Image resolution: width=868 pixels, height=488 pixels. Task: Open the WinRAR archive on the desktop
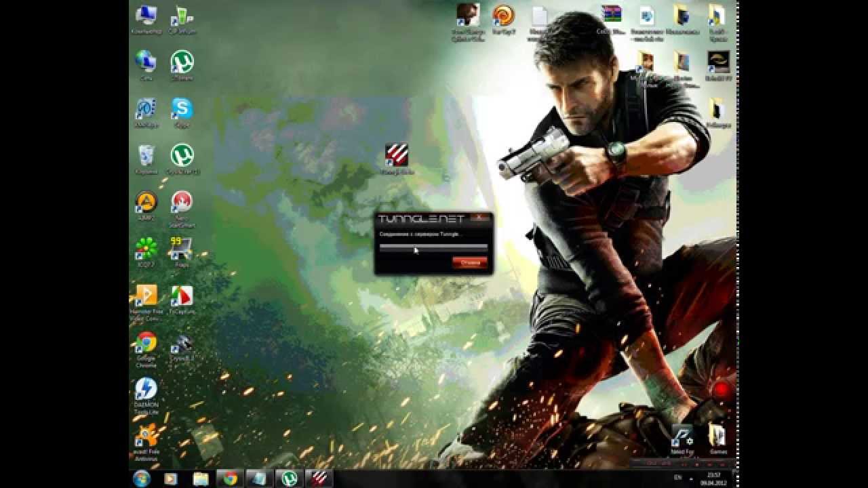(x=611, y=20)
